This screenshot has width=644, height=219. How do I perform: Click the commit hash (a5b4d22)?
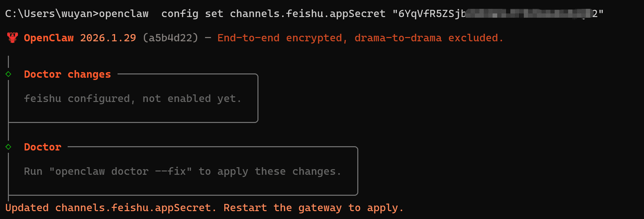point(170,38)
